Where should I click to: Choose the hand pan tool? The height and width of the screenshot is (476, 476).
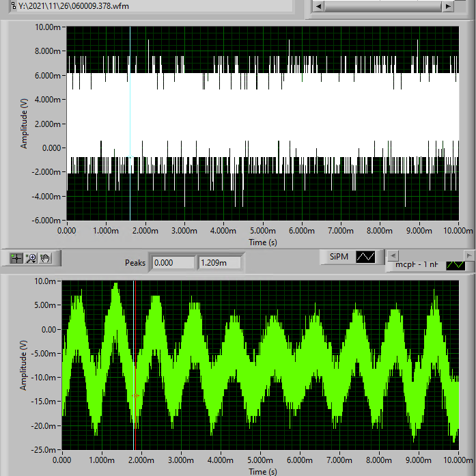pyautogui.click(x=46, y=257)
